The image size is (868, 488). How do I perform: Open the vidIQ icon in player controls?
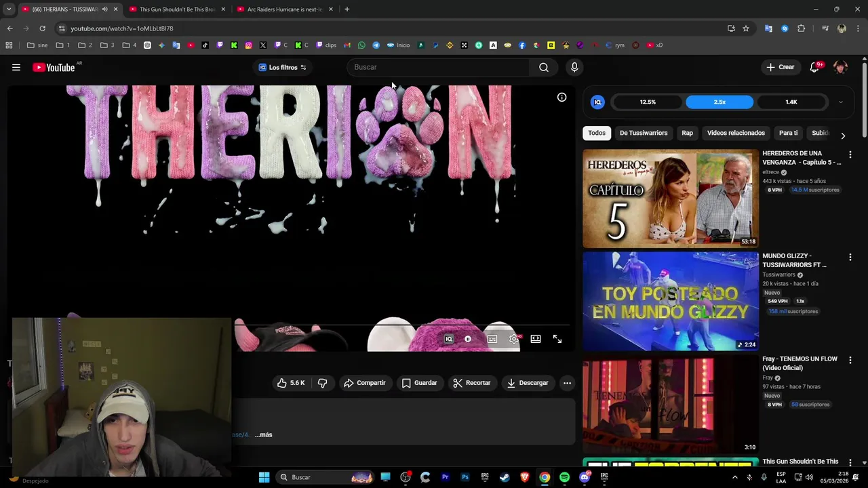click(448, 339)
